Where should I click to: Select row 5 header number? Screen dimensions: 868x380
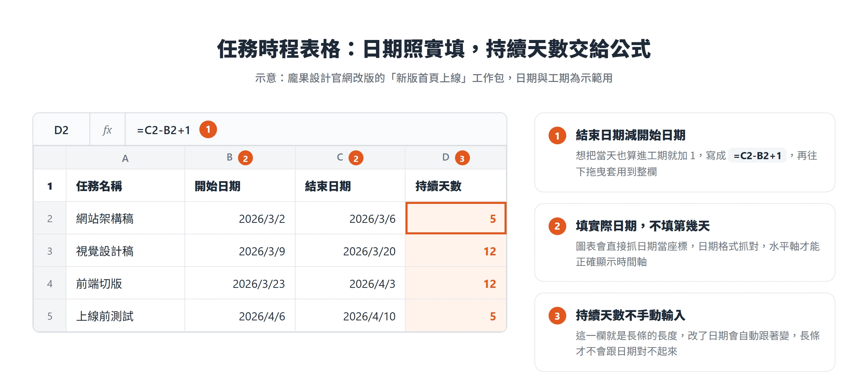50,316
